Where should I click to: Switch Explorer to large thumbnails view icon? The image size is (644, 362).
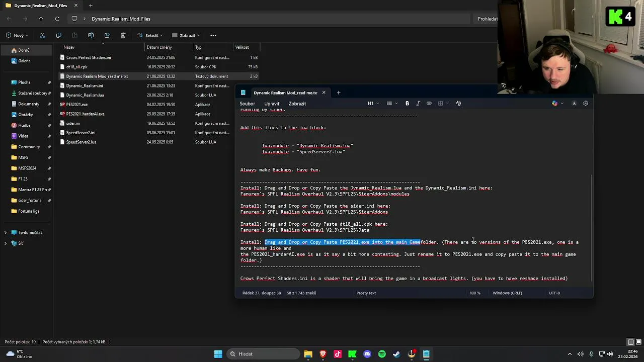coord(638,342)
